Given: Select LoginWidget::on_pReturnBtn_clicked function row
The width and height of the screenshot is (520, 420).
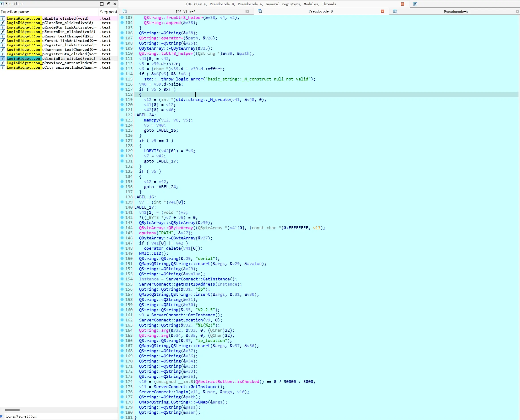Looking at the screenshot, I should [59, 32].
